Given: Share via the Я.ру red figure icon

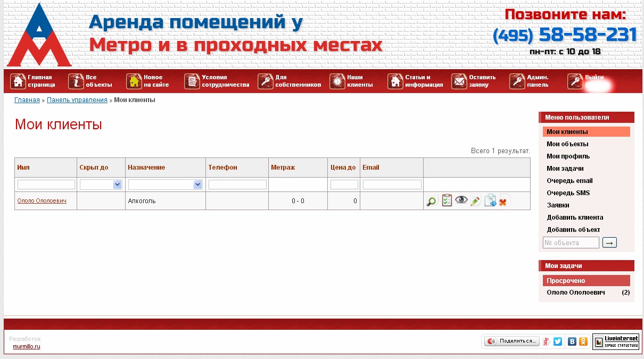Looking at the screenshot, I should pos(547,341).
